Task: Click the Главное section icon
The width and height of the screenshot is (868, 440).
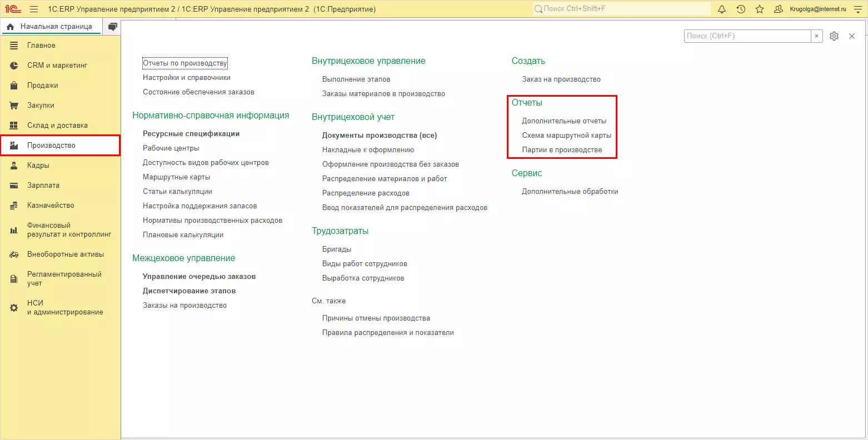Action: tap(14, 46)
